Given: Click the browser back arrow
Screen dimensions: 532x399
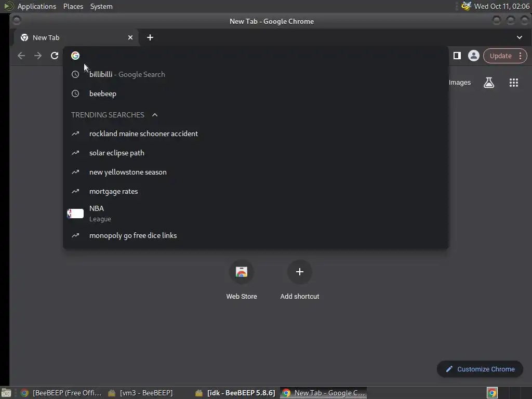Looking at the screenshot, I should click(x=21, y=56).
